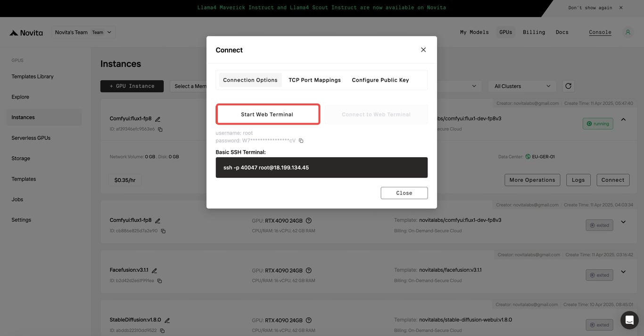Image resolution: width=644 pixels, height=336 pixels.
Task: Expand the exited Comfyui:flux1-fp8 instance
Action: click(623, 222)
